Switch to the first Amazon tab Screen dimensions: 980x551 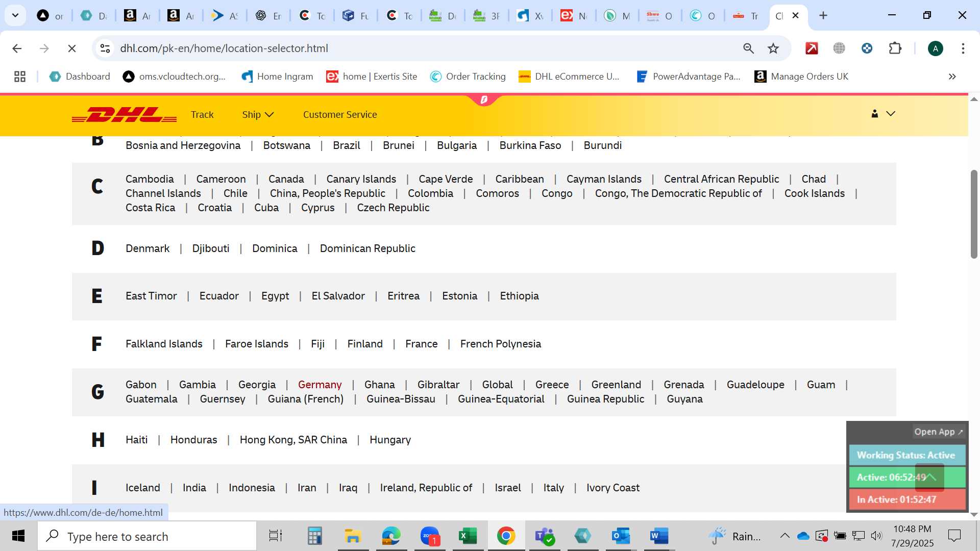(x=137, y=15)
